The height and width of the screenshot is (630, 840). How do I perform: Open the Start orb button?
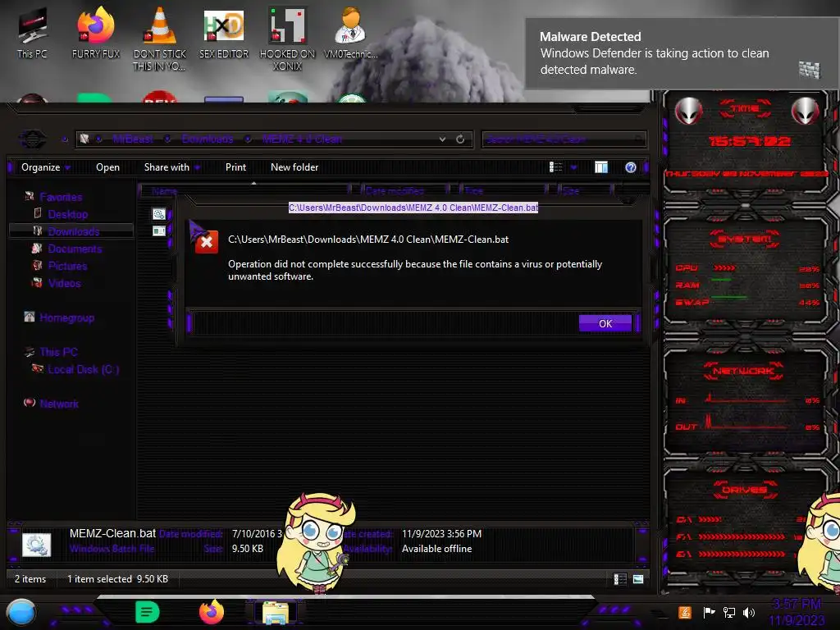(21, 612)
